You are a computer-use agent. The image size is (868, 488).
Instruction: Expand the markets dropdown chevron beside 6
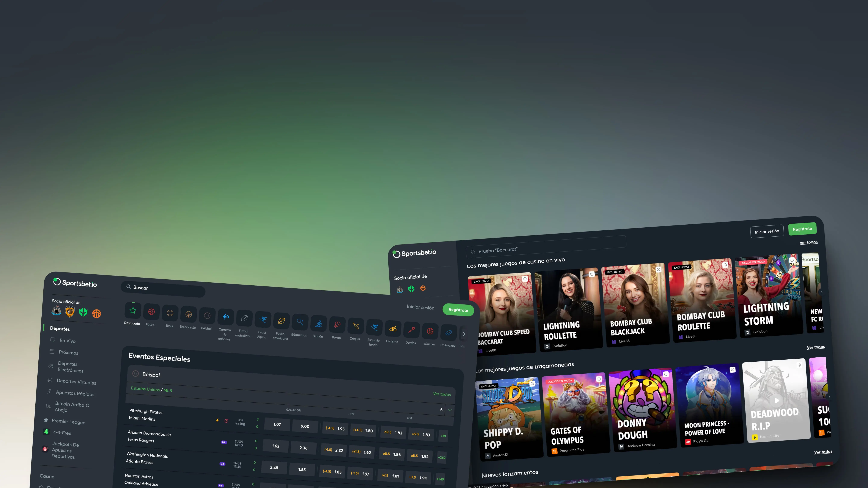click(x=450, y=410)
